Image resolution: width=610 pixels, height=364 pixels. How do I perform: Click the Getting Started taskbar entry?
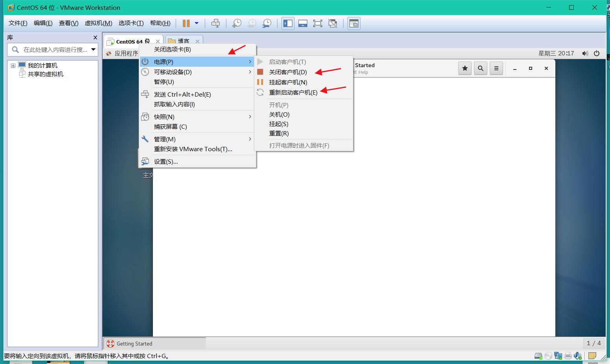[154, 344]
